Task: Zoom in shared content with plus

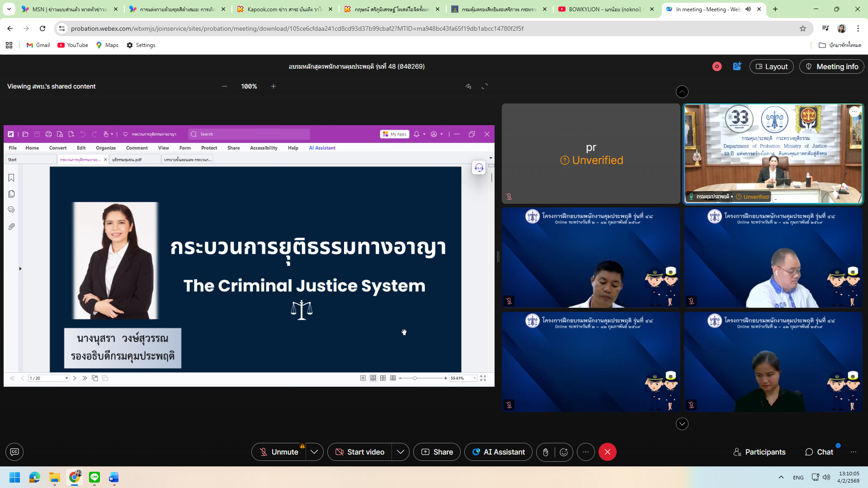Action: [274, 86]
